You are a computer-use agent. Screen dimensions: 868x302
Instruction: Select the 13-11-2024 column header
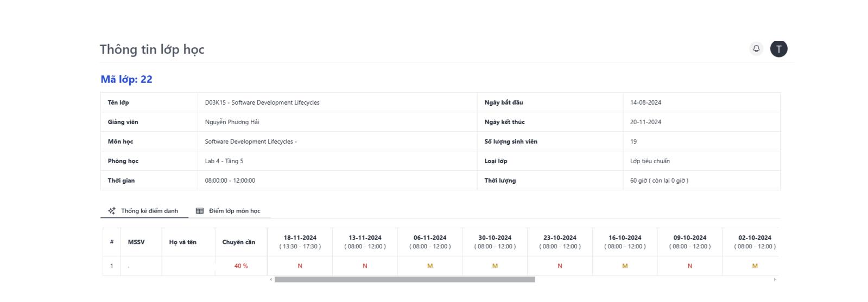(365, 242)
